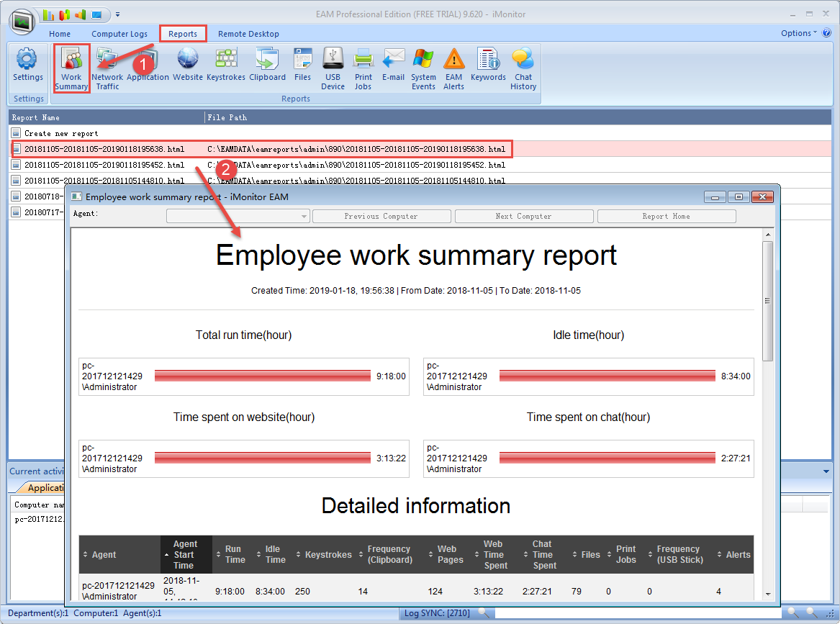Sort the table by Run Time
This screenshot has width=840, height=624.
click(231, 555)
